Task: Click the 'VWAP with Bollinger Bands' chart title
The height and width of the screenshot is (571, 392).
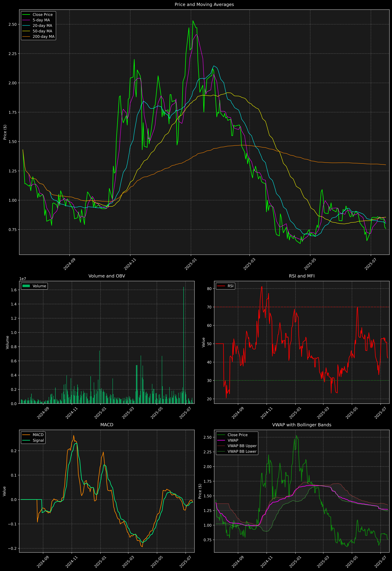Action: [x=302, y=425]
